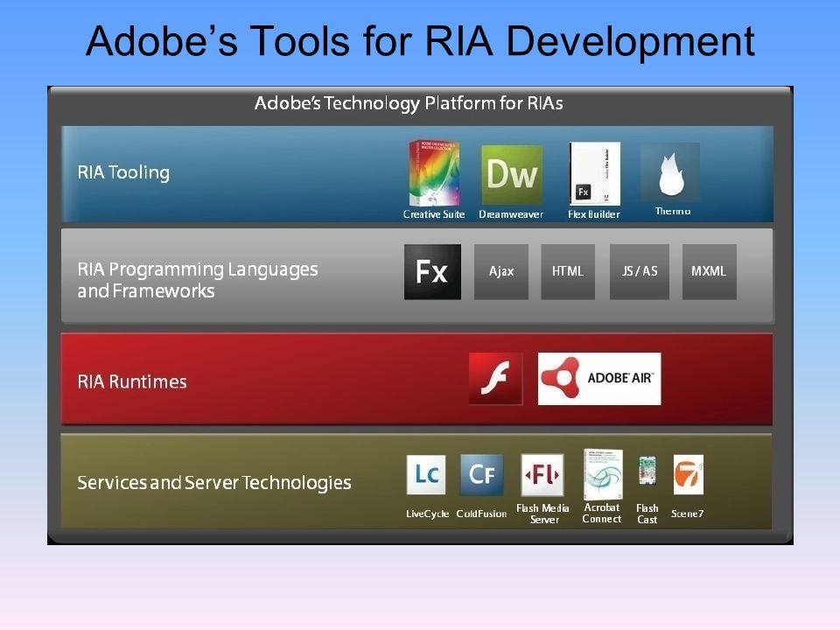Viewport: 840px width, 630px height.
Task: Click 'Services and Server Technologies' text
Action: [214, 483]
